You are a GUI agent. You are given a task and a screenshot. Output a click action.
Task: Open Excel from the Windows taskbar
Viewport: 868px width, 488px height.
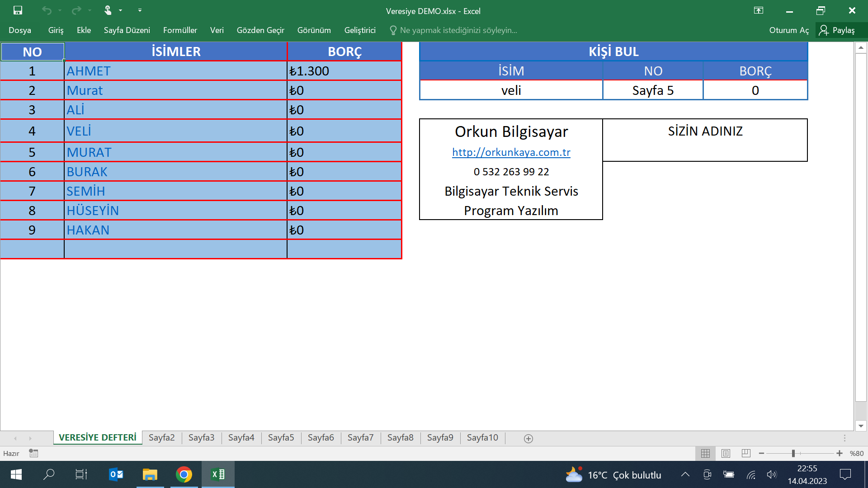218,474
